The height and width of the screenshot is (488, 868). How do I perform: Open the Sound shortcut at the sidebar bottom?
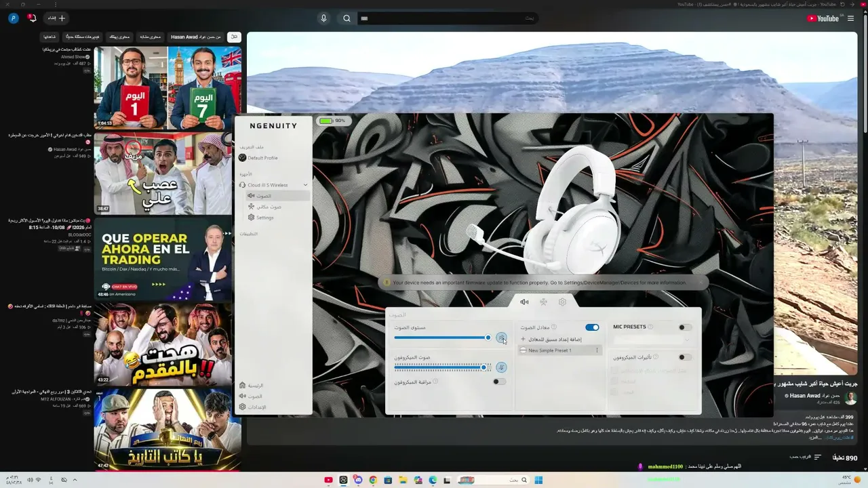tap(250, 396)
